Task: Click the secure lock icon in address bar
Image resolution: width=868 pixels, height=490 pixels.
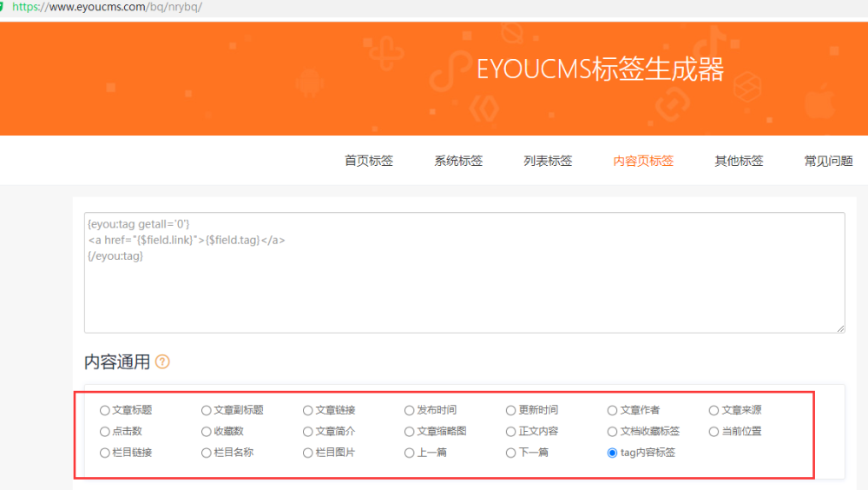Action: click(2, 7)
